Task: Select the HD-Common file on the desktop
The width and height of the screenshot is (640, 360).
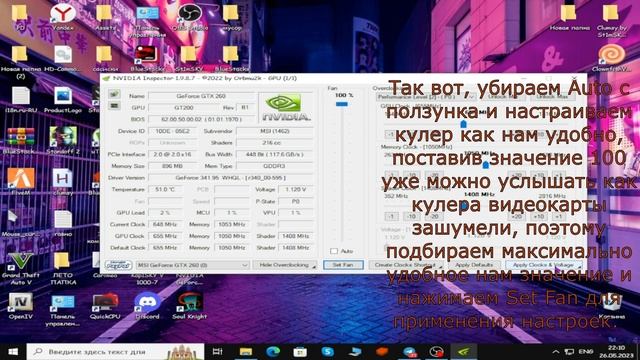Action: point(63,58)
